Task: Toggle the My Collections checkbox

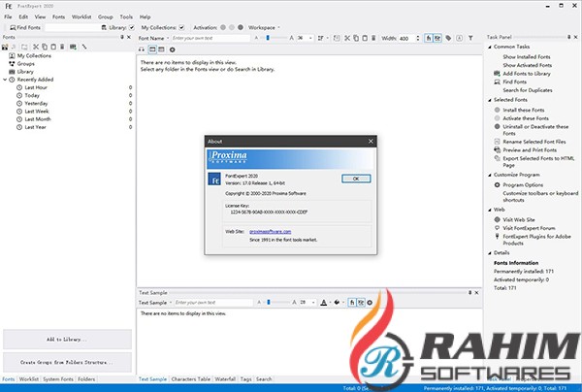Action: (181, 27)
